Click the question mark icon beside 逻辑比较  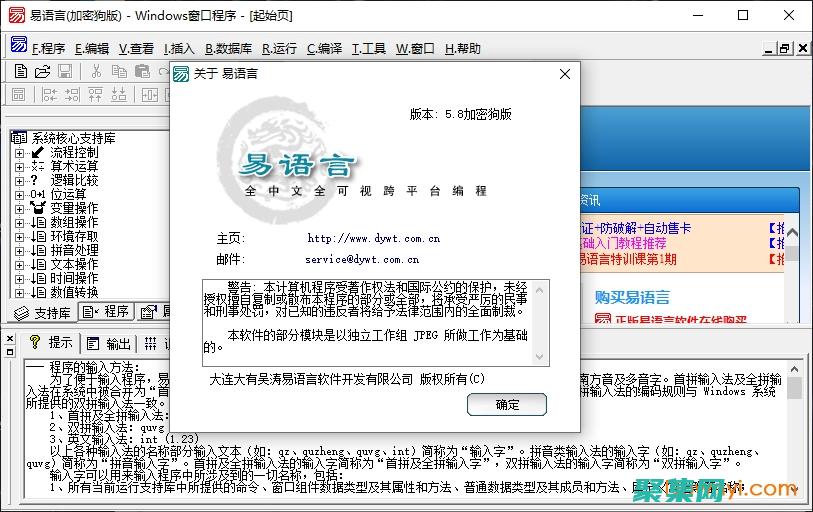point(34,181)
